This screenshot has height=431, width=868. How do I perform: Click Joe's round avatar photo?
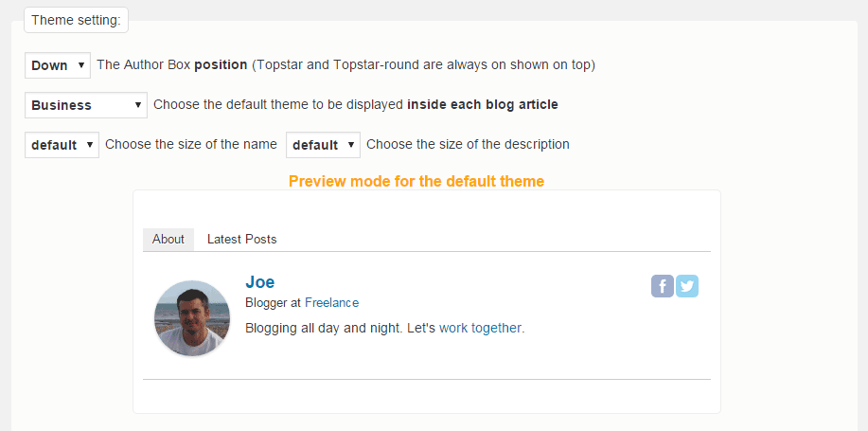[x=192, y=318]
